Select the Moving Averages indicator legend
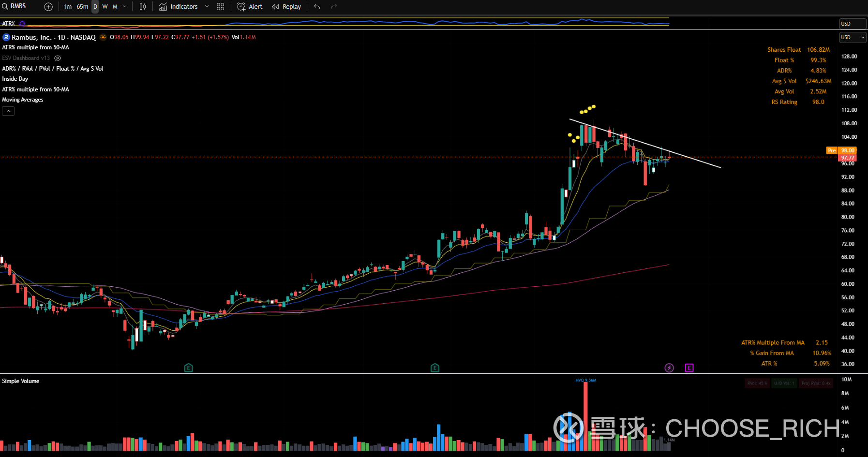The image size is (868, 457). coord(23,100)
